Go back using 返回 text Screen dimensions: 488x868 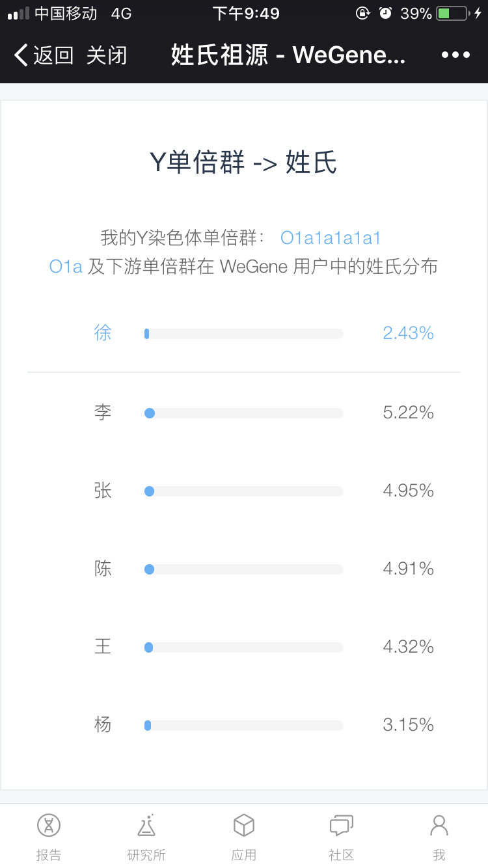tap(53, 55)
